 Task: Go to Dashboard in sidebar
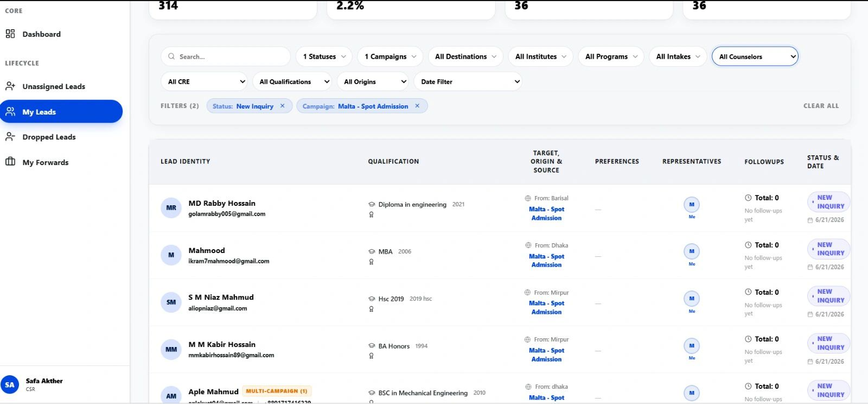(41, 34)
